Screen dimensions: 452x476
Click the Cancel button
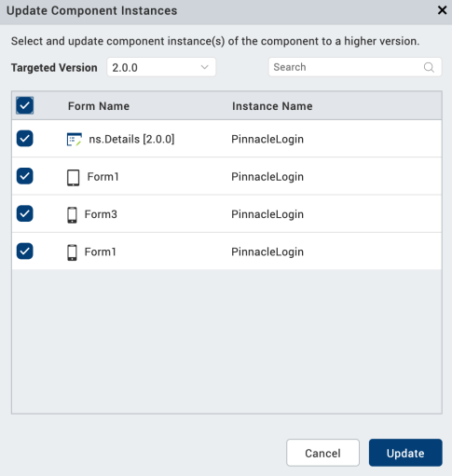[322, 453]
